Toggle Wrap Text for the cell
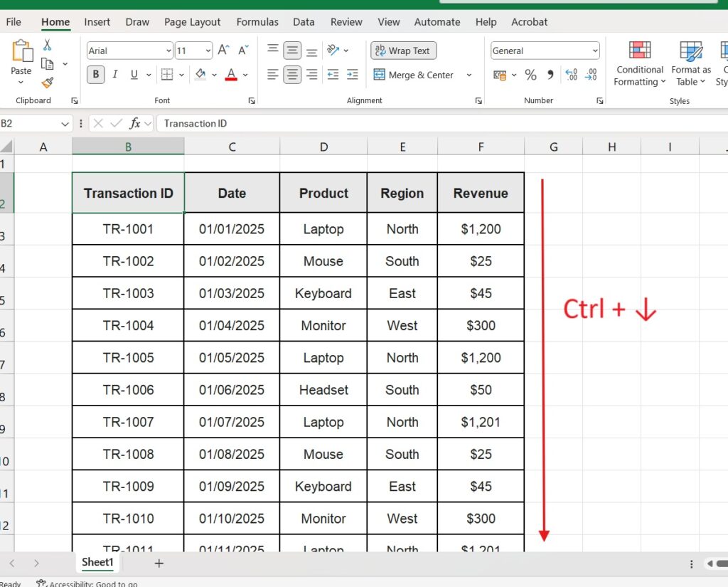 403,51
